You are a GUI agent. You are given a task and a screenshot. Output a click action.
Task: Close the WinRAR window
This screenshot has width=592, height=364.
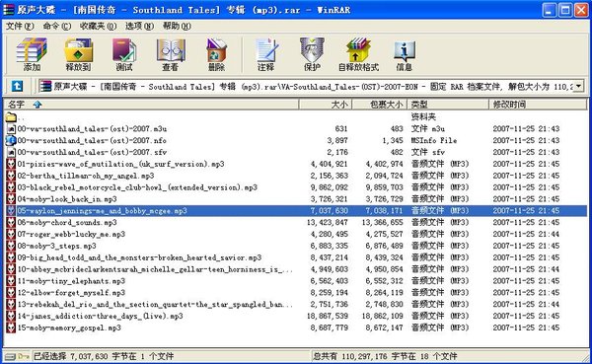click(581, 10)
